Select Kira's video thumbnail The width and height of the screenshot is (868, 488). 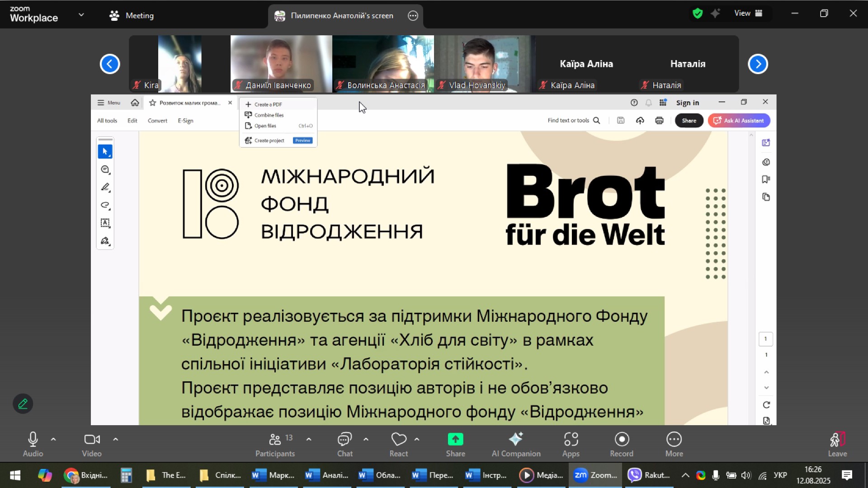pyautogui.click(x=179, y=64)
